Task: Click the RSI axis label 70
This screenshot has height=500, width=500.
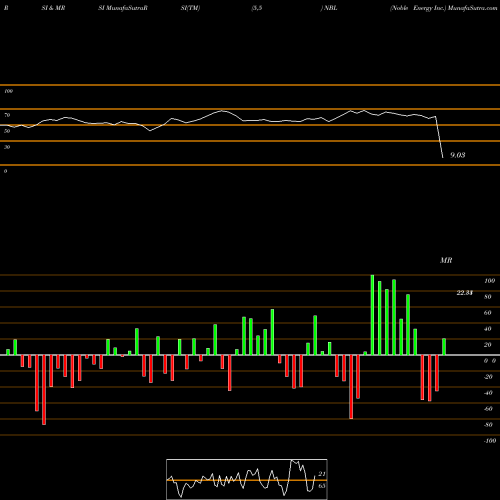Action: [7, 115]
